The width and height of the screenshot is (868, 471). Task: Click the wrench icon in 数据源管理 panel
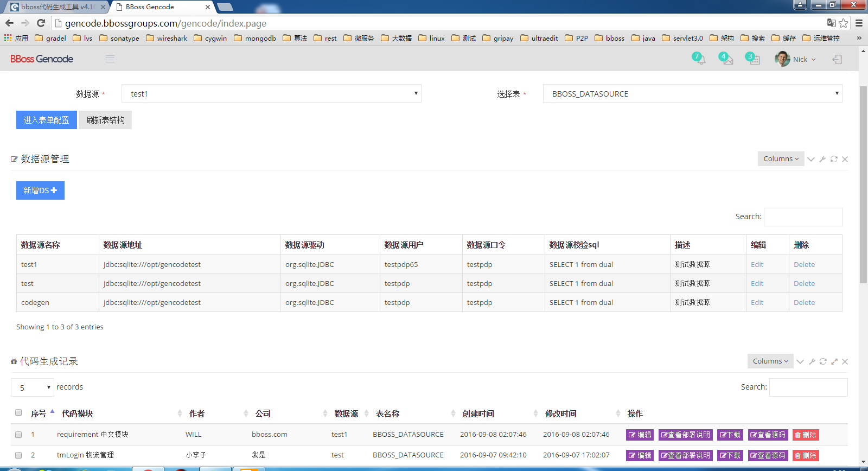[822, 159]
